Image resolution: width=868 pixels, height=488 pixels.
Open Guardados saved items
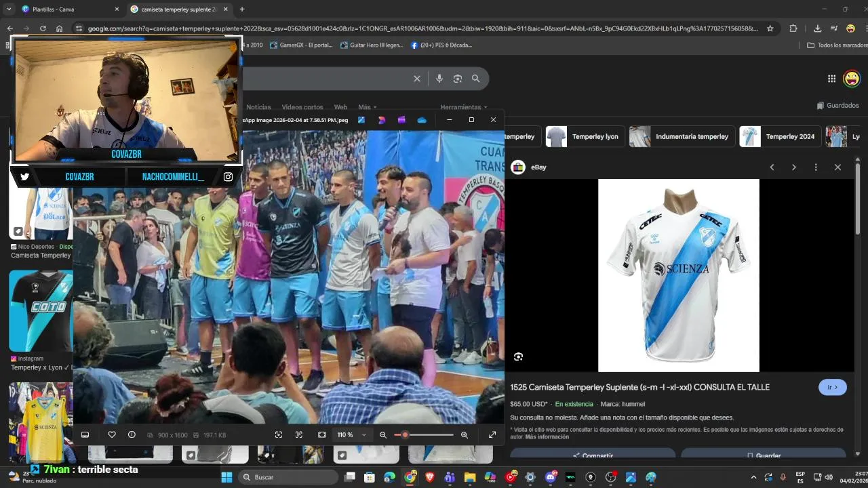tap(838, 106)
